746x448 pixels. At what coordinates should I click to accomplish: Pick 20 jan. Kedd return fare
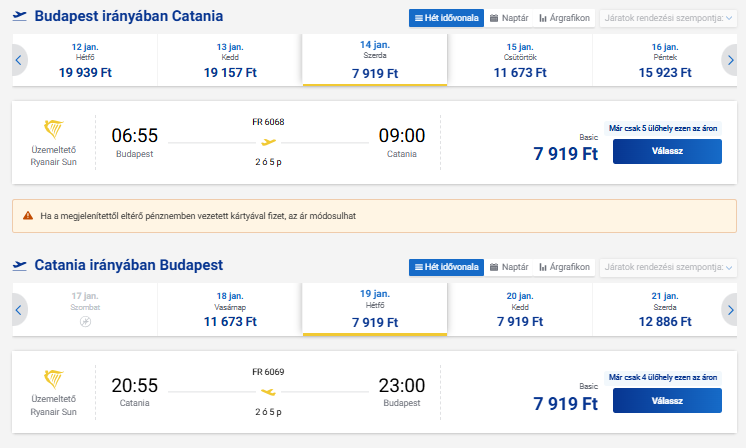coord(520,310)
